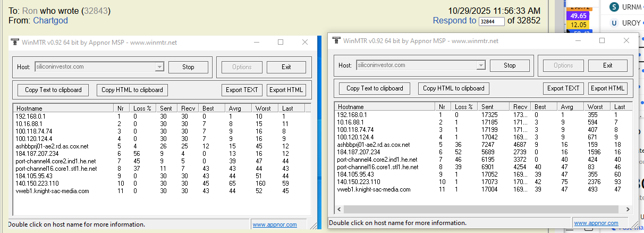Click the message number field showing 32844

coord(492,21)
